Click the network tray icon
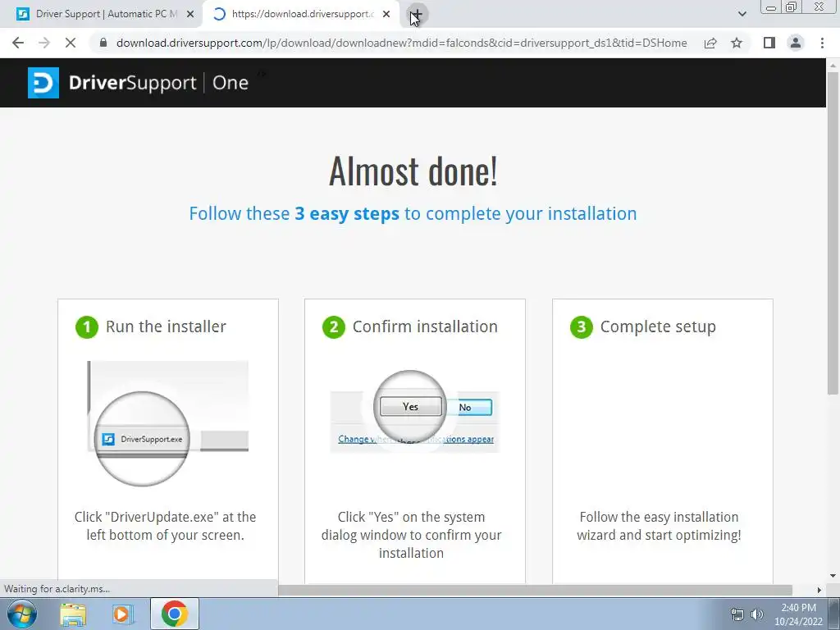Viewport: 840px width, 630px height. [737, 614]
